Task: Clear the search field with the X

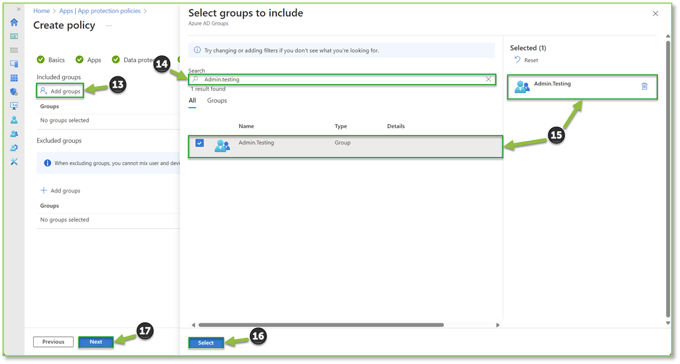Action: click(x=488, y=79)
